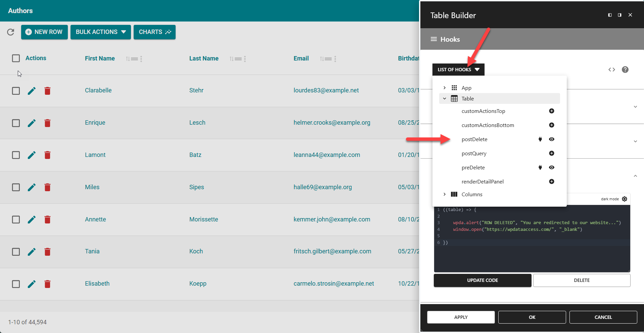Check the row checkbox for Lamont Batz
Image resolution: width=644 pixels, height=333 pixels.
coord(16,155)
